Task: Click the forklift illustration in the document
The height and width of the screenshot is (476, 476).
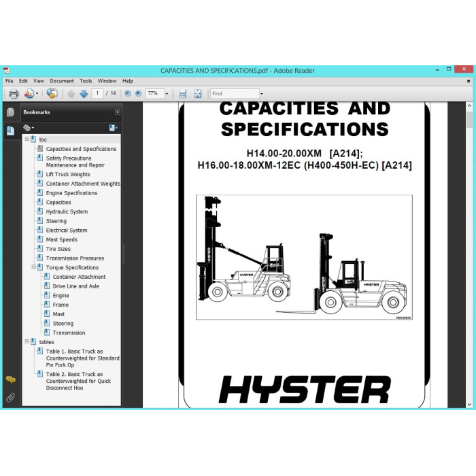Action: point(304,258)
